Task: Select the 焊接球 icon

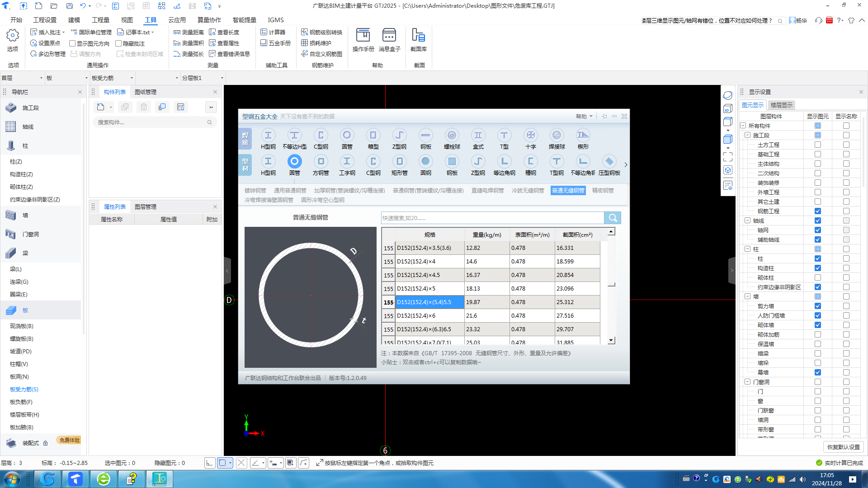Action: tap(557, 135)
